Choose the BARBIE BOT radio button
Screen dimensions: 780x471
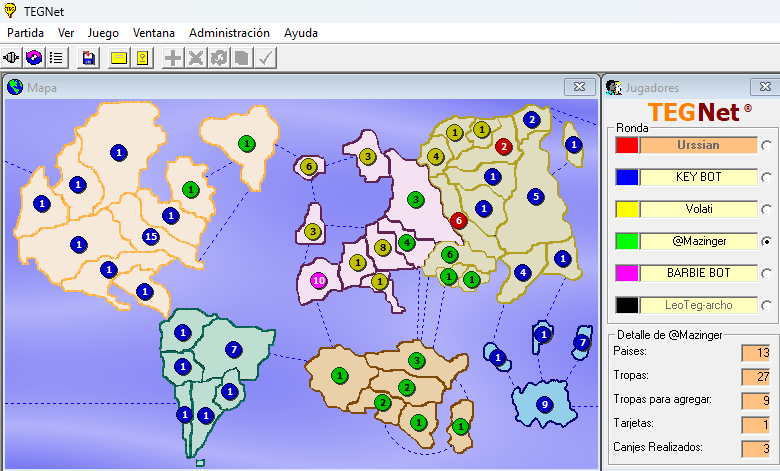pyautogui.click(x=766, y=273)
